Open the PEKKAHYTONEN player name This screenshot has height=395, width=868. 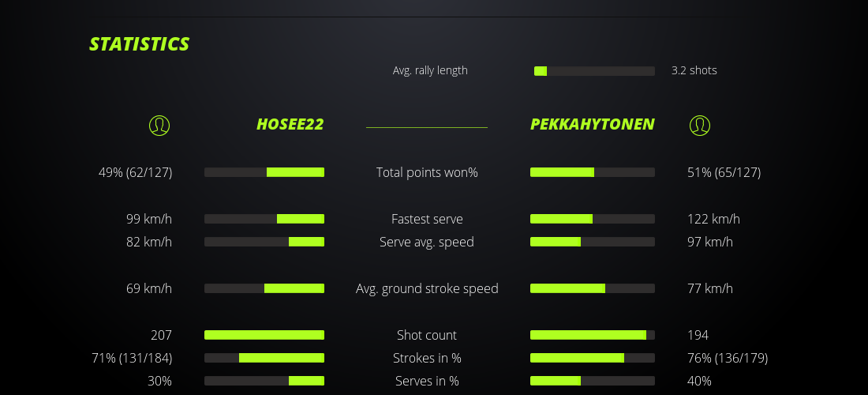pyautogui.click(x=592, y=125)
